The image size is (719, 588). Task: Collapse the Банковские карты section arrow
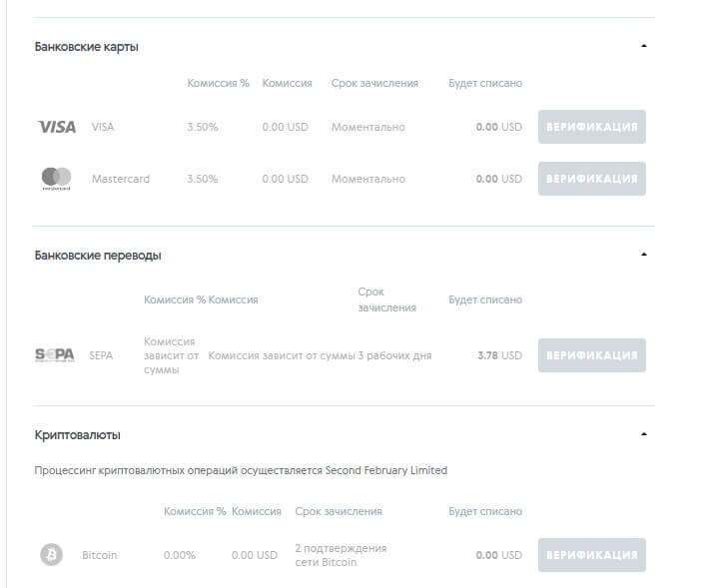click(x=644, y=46)
